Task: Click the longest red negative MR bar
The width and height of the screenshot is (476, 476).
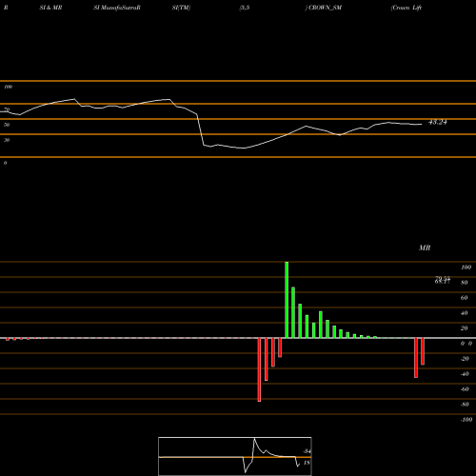Action: [259, 369]
